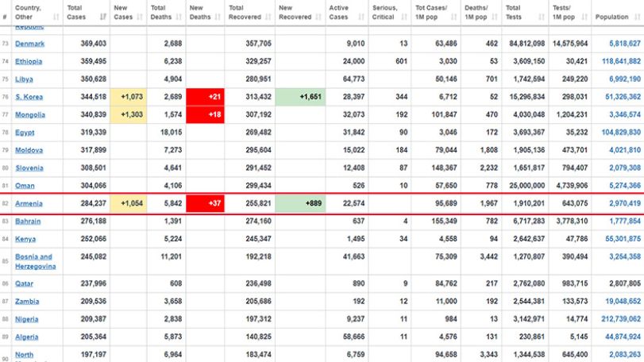Open the Kenya country link
644x362 pixels.
pyautogui.click(x=25, y=239)
